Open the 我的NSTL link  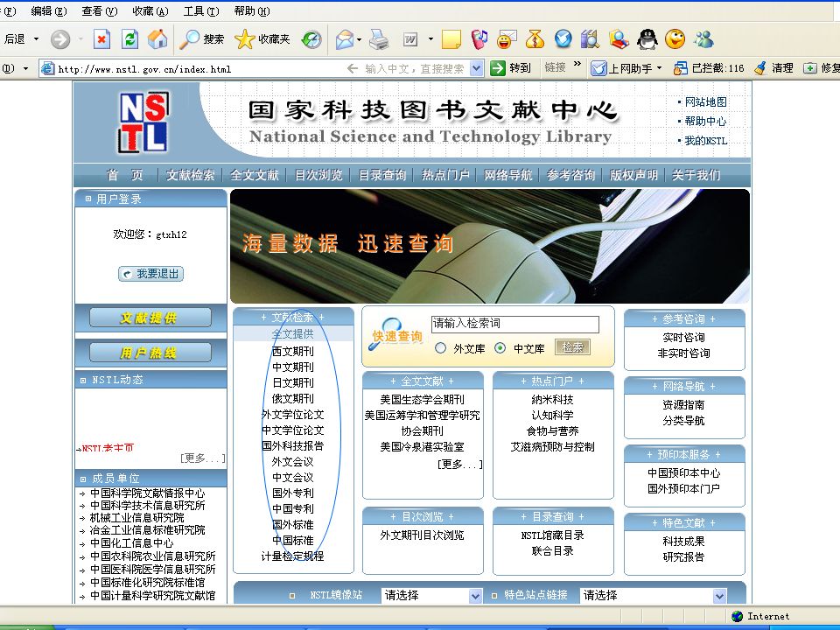point(705,140)
